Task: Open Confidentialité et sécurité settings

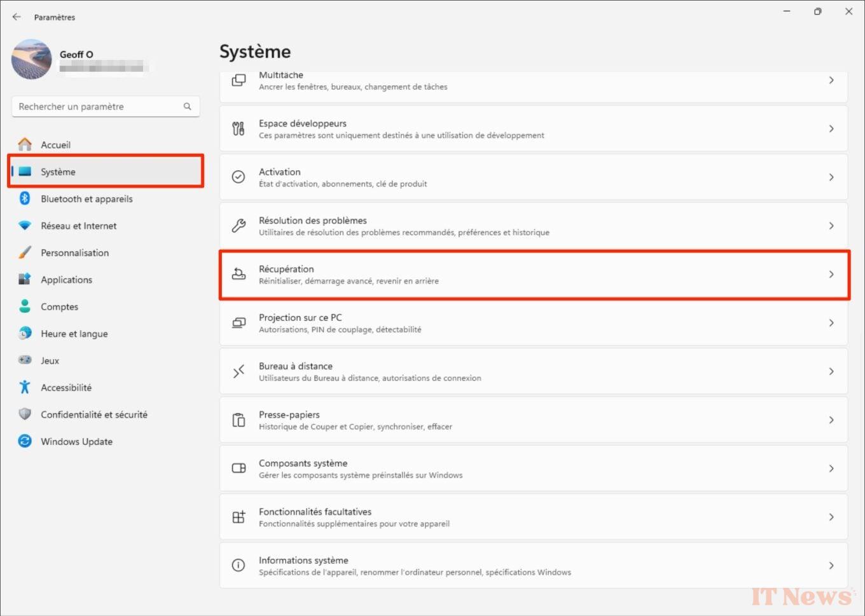Action: (x=93, y=414)
